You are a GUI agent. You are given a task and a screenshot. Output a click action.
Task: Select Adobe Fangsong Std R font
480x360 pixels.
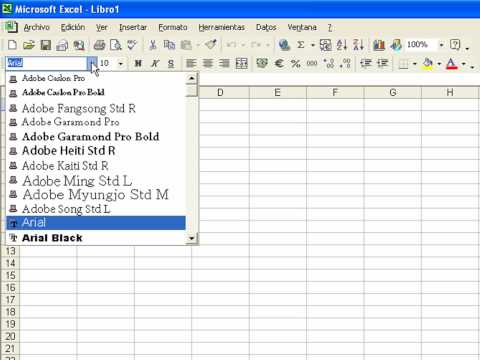[x=96, y=108]
